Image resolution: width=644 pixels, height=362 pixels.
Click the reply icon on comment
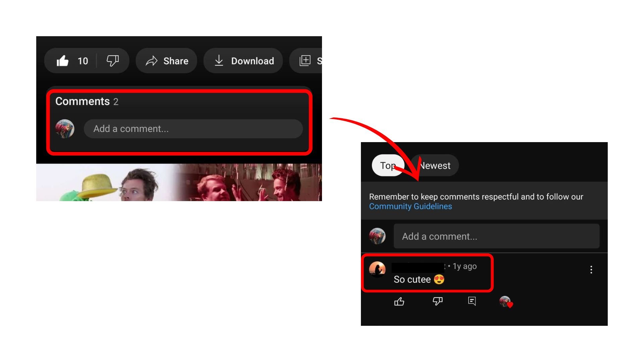472,302
